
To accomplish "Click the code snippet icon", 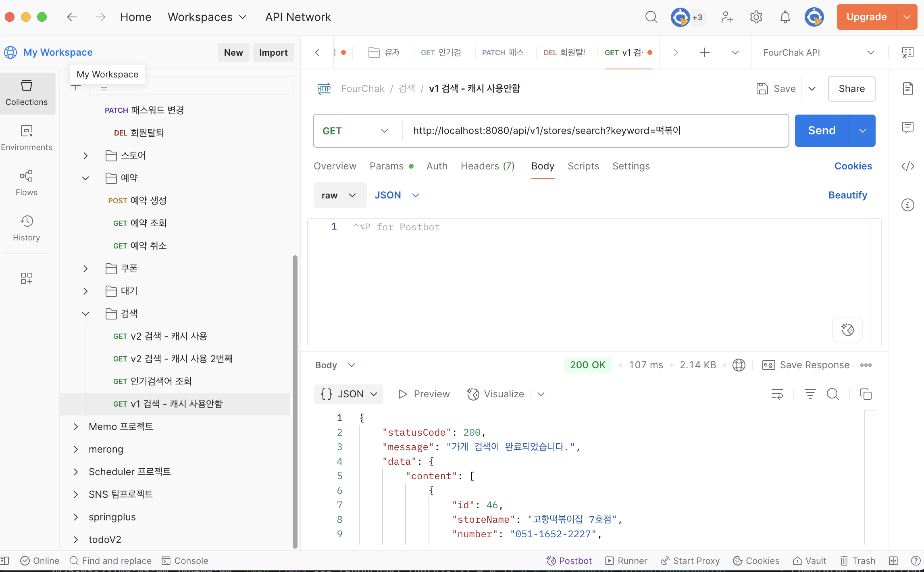I will (x=907, y=166).
